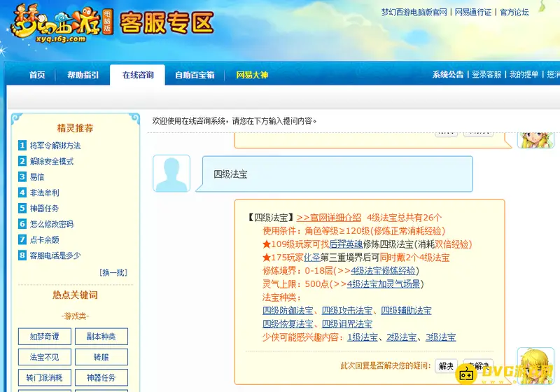Select the 在线咨询 tab

coord(137,75)
